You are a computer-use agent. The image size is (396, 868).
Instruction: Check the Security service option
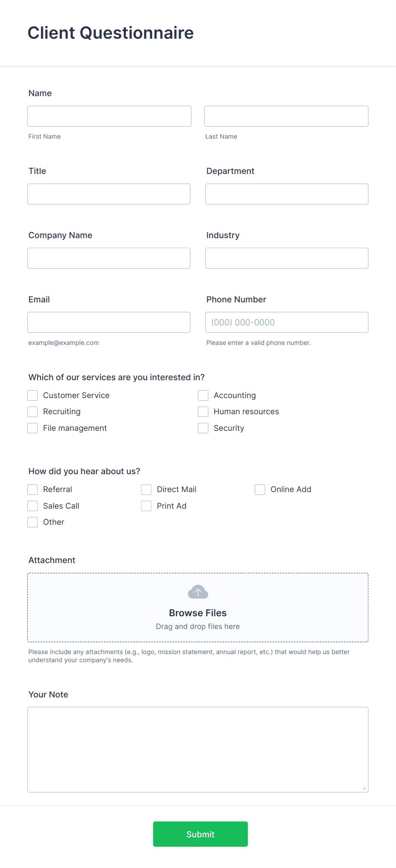pos(203,428)
